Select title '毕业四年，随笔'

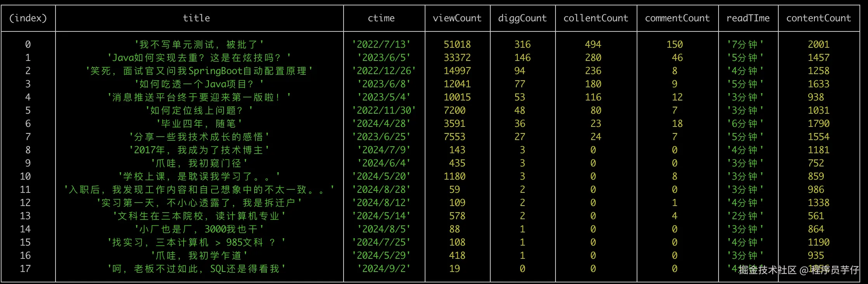[199, 124]
